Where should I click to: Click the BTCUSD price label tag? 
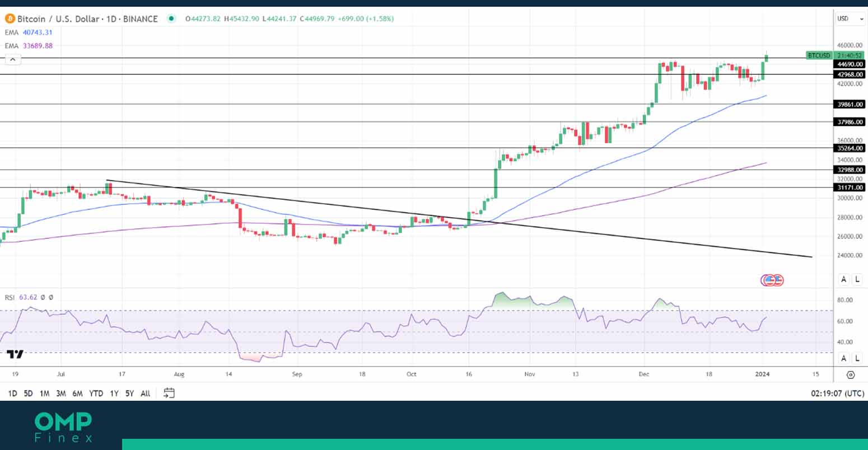pyautogui.click(x=819, y=55)
